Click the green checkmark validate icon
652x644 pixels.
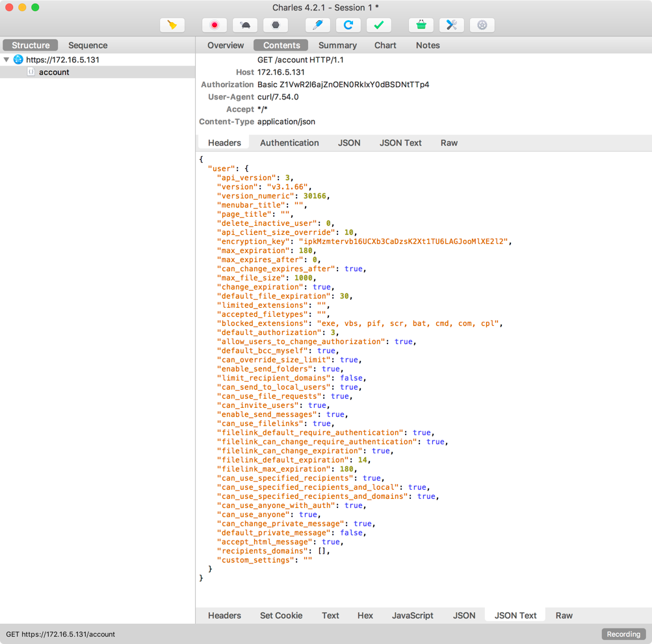coord(379,25)
